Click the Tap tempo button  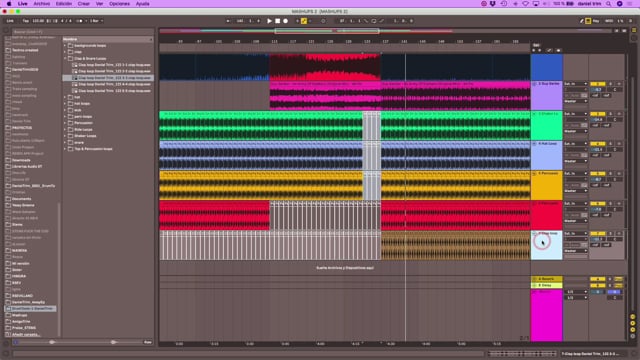[x=25, y=21]
